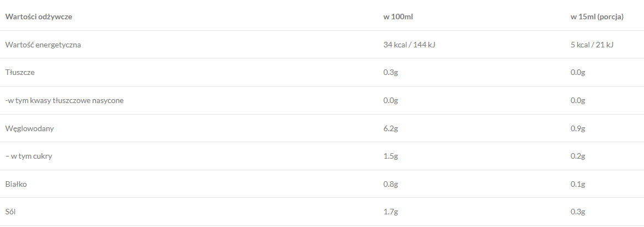Click the 'w 15ml (porcja)' column header
This screenshot has height=227, width=644.
click(x=597, y=17)
